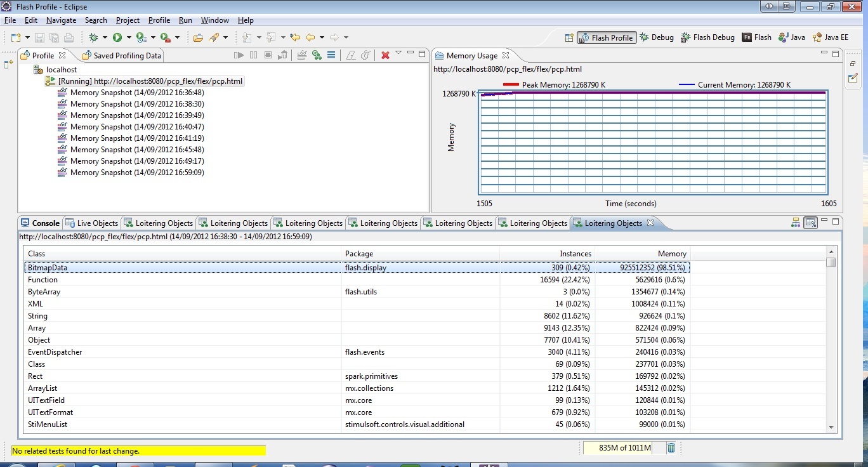Click the restore view icon on right trim
The width and height of the screenshot is (868, 467).
(x=853, y=64)
